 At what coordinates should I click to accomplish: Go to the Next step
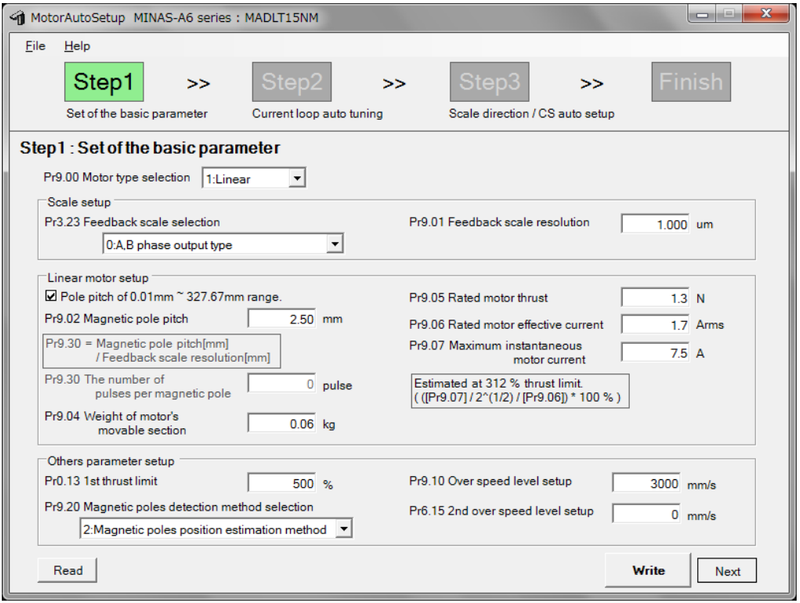pyautogui.click(x=727, y=571)
